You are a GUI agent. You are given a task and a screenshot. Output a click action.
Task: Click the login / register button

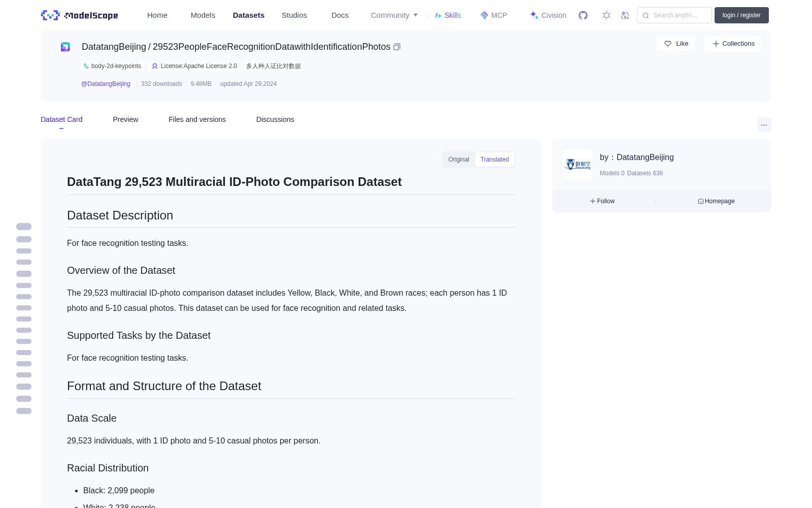pyautogui.click(x=741, y=15)
